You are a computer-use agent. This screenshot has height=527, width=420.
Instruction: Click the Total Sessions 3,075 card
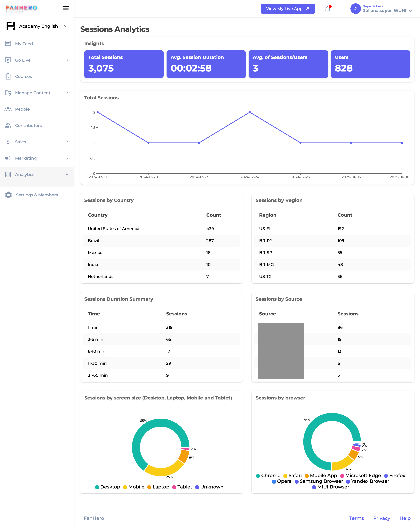124,64
